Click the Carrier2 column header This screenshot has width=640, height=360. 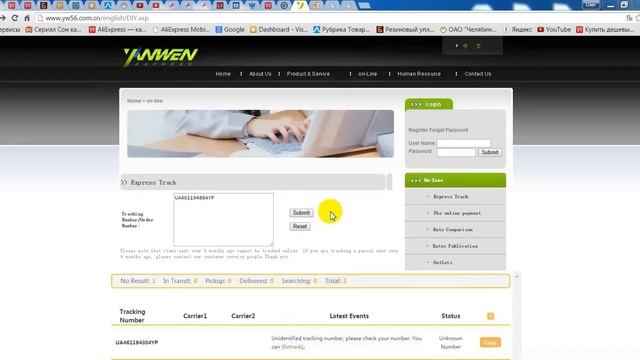(x=243, y=316)
